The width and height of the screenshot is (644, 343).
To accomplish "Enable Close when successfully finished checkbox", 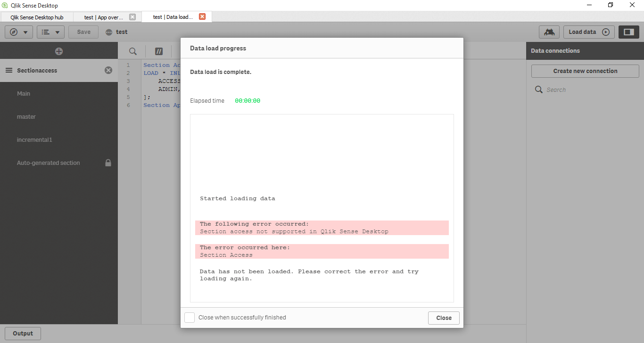I will [190, 318].
